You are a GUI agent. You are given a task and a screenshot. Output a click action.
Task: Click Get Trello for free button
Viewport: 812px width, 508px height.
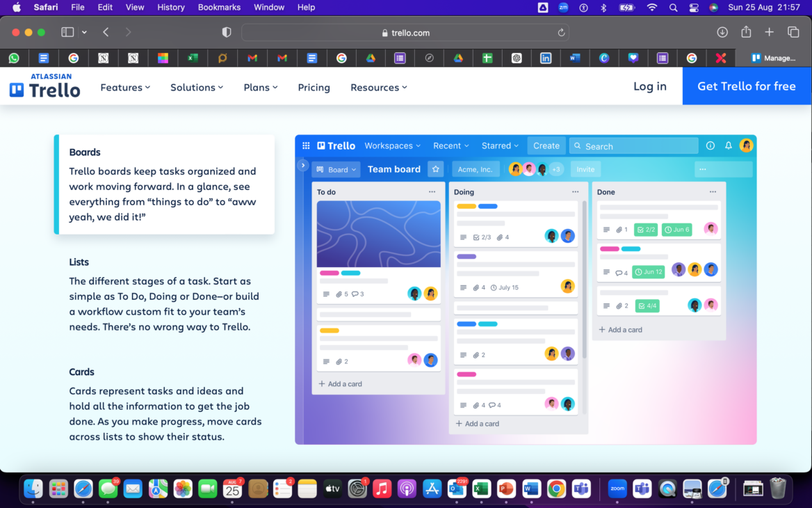pyautogui.click(x=747, y=86)
